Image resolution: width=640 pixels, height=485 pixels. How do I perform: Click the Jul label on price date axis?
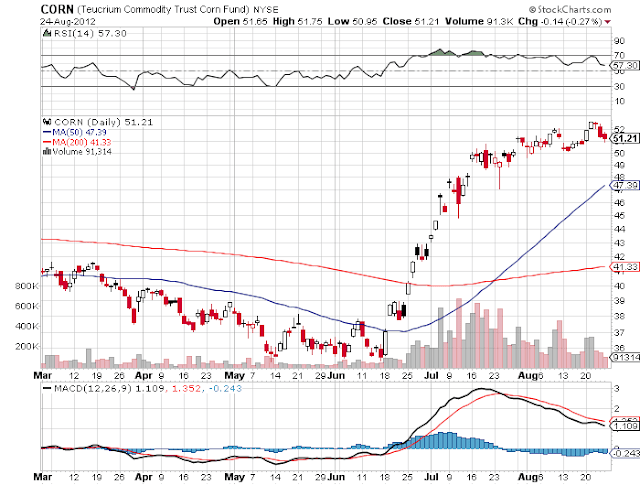pos(431,375)
